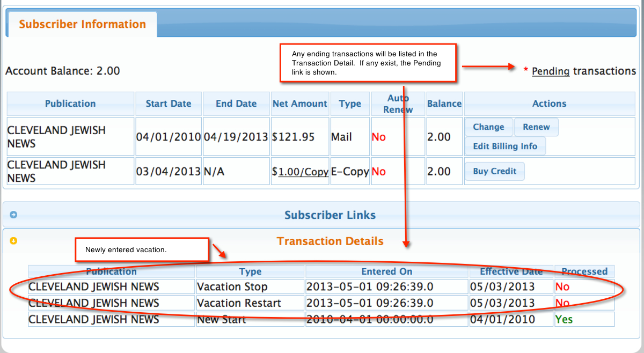Click the green Yes processed value

tap(564, 320)
